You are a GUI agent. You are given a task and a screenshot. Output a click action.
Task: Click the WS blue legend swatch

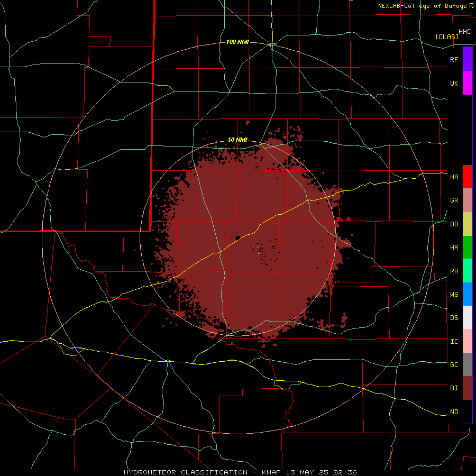[x=467, y=294]
